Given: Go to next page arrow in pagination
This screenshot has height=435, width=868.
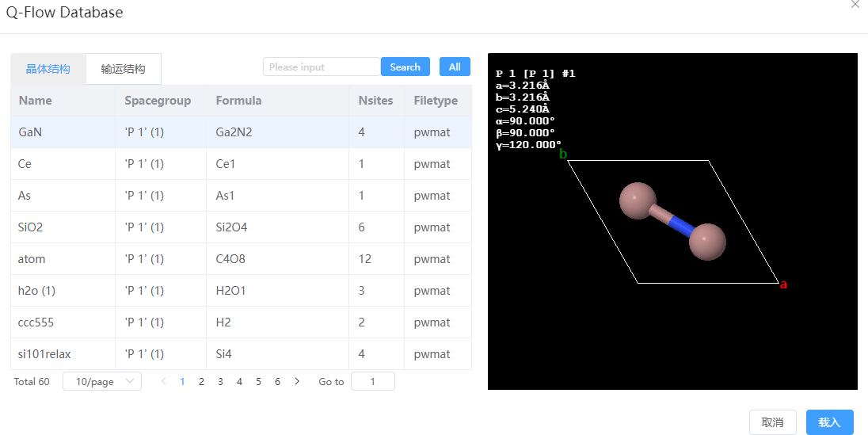Looking at the screenshot, I should 297,381.
